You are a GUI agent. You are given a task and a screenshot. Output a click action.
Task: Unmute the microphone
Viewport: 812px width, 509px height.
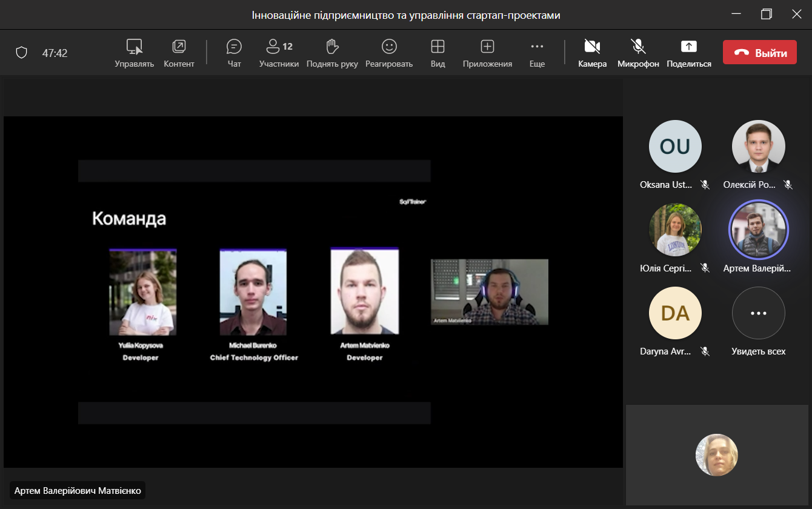click(637, 53)
